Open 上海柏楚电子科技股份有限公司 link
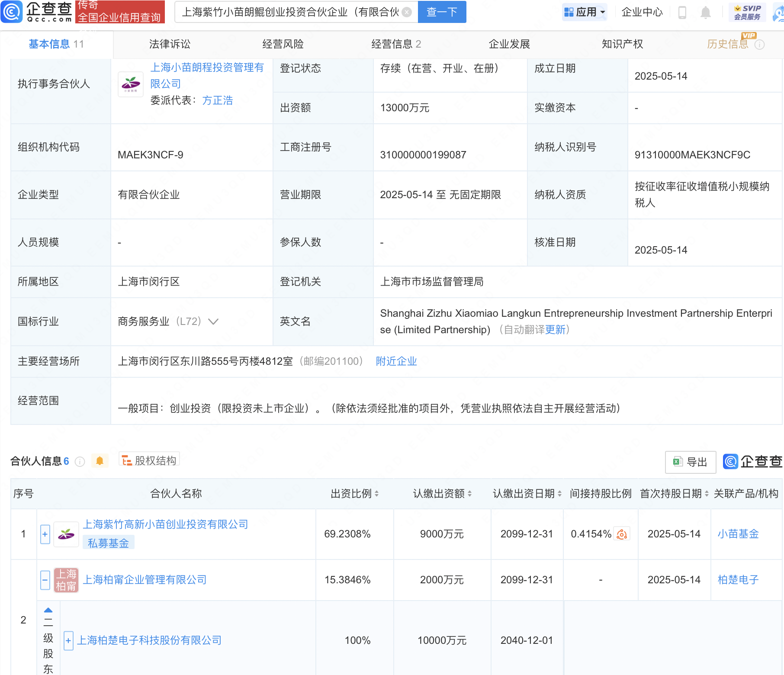784x675 pixels. (x=149, y=640)
